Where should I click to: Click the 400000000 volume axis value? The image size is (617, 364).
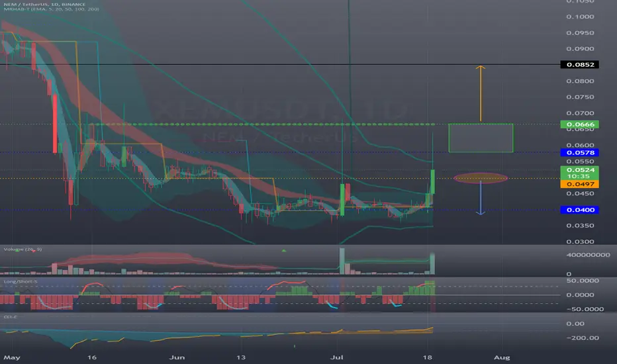589,255
